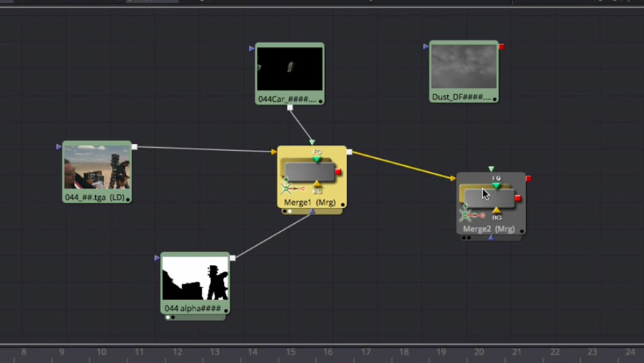Click the blue triangle beside 044Car loader

coord(251,48)
